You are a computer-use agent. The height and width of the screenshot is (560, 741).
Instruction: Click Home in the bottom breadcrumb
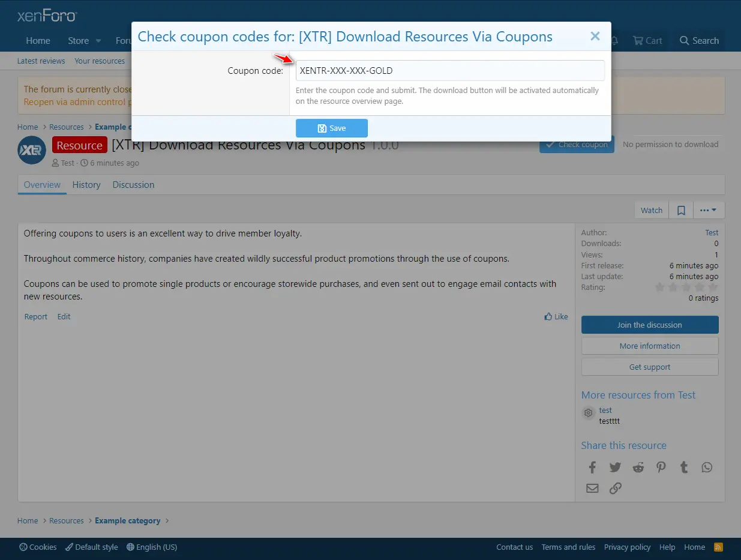(28, 520)
